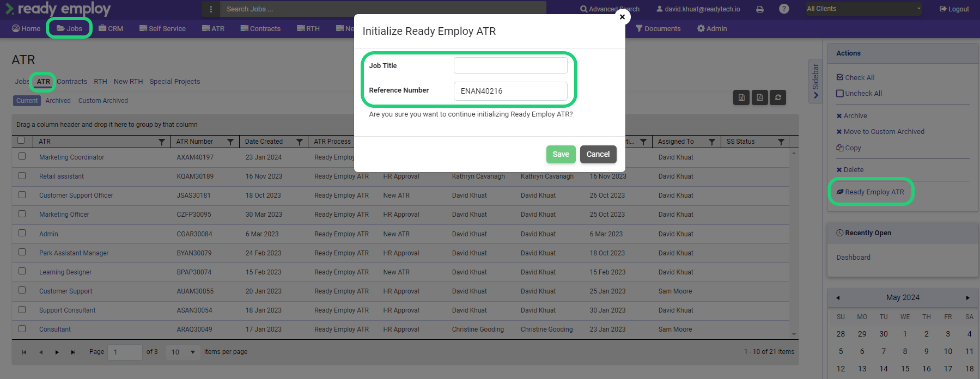Select May 15 in calendar
Screen dimensions: 980x379
click(905, 369)
